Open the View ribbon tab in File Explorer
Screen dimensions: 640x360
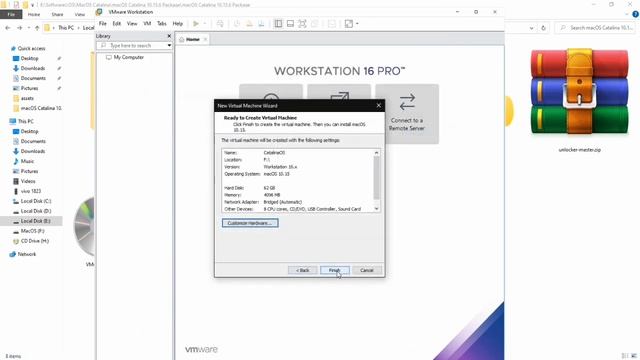point(80,14)
